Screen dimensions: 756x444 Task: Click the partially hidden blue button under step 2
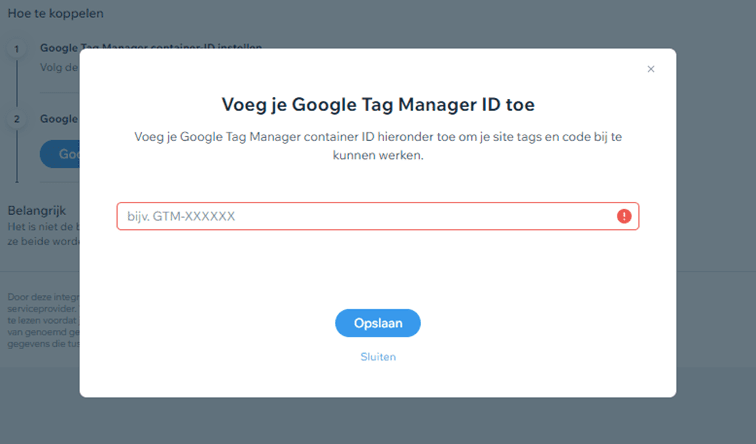tap(59, 154)
